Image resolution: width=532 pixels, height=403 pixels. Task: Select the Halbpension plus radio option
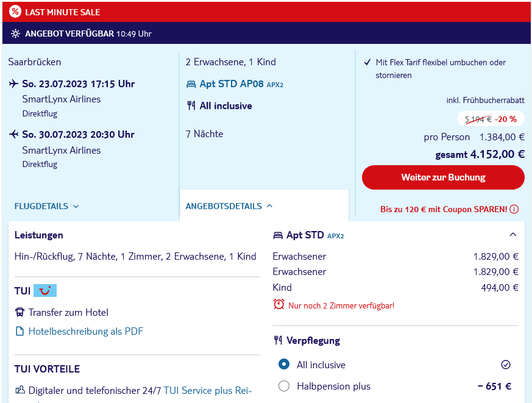(283, 386)
